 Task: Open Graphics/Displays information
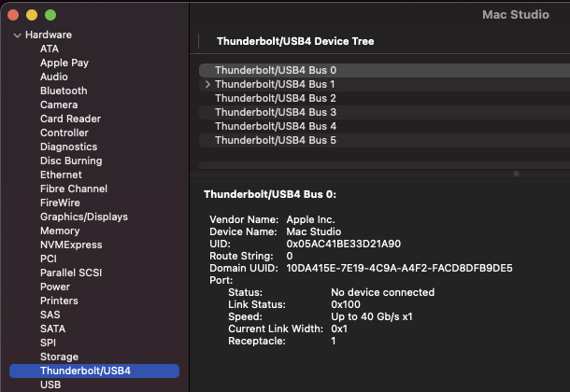tap(84, 217)
